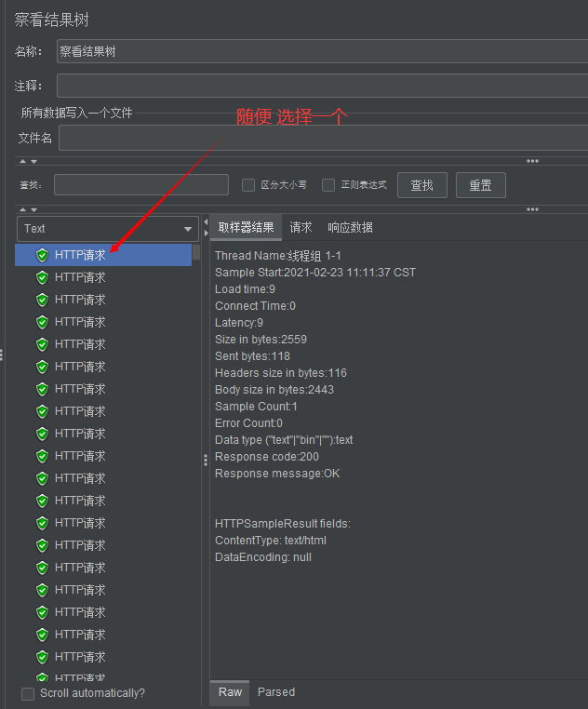This screenshot has height=709, width=588.
Task: Click green shield icon of first HTTP请求
Action: click(42, 255)
